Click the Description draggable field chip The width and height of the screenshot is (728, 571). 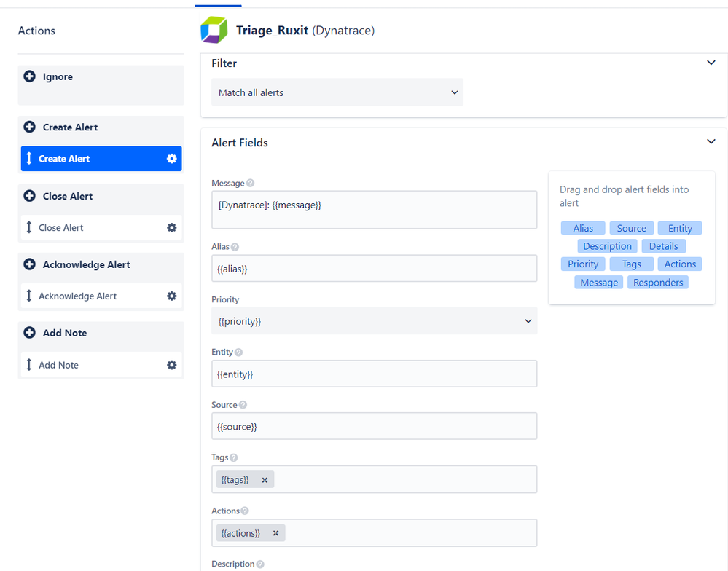tap(607, 246)
